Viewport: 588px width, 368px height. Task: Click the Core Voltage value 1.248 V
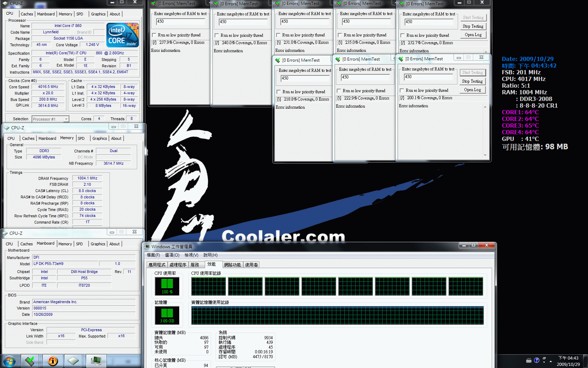click(92, 45)
